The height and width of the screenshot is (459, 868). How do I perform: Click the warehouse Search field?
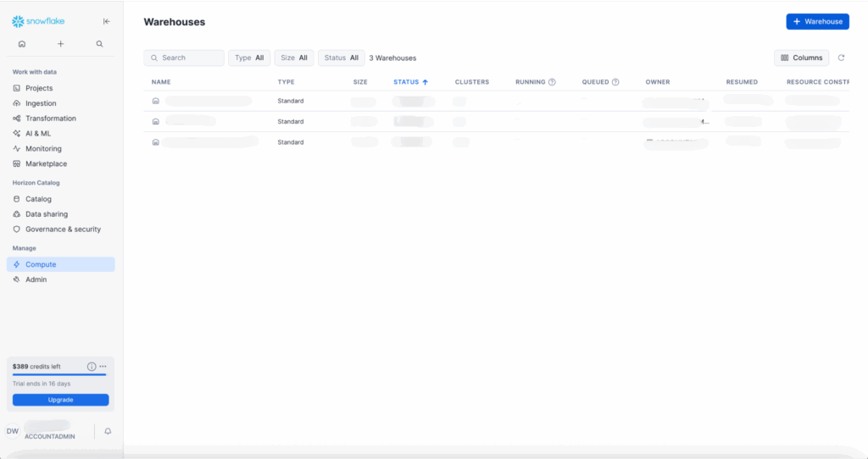tap(184, 58)
